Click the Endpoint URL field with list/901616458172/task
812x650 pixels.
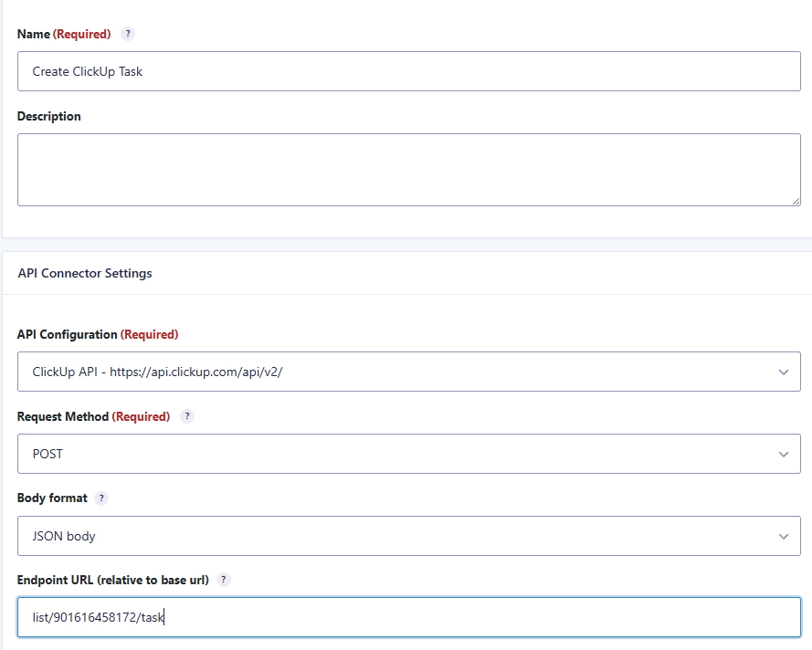tap(409, 617)
